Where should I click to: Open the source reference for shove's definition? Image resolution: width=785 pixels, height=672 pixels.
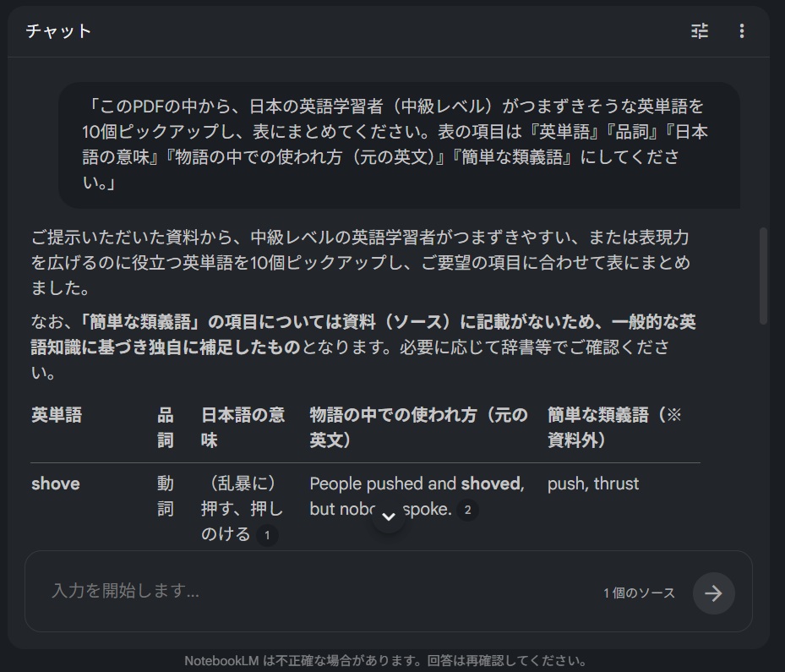click(x=267, y=535)
